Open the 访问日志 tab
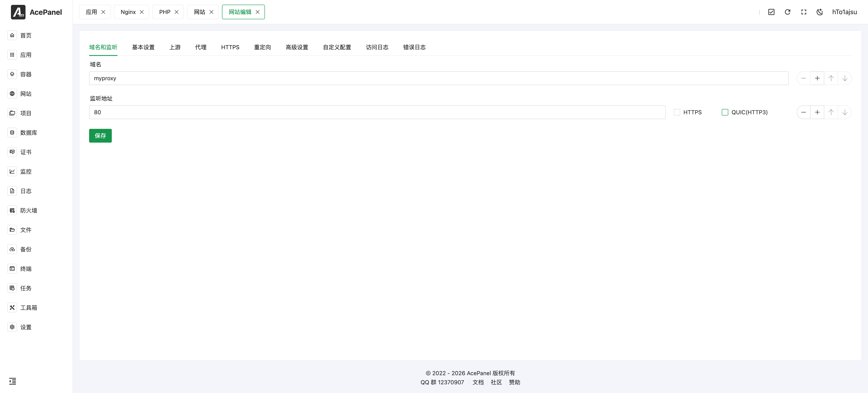868x393 pixels. pyautogui.click(x=377, y=47)
